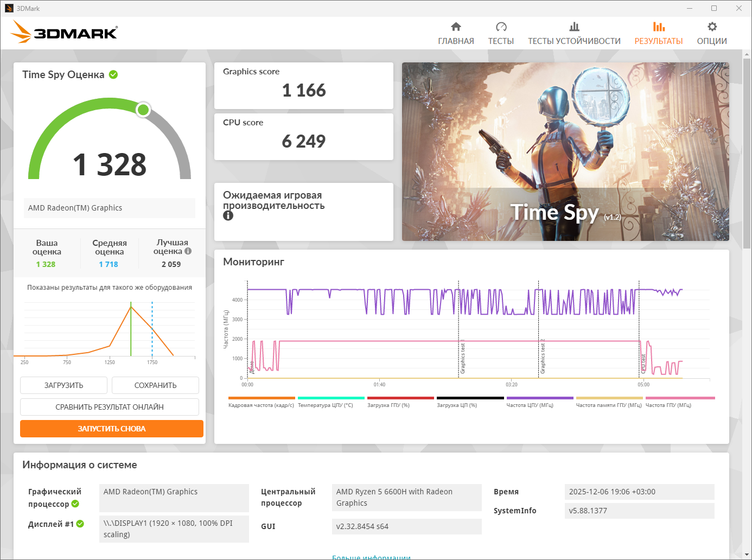Screen dimensions: 752x560
Task: Click the 3DMark logo in the header
Action: pos(64,32)
